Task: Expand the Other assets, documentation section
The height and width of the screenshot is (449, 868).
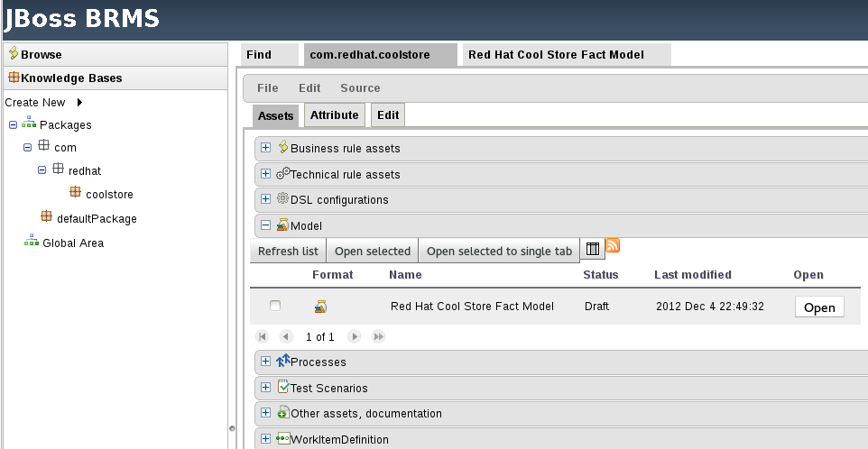Action: [265, 413]
